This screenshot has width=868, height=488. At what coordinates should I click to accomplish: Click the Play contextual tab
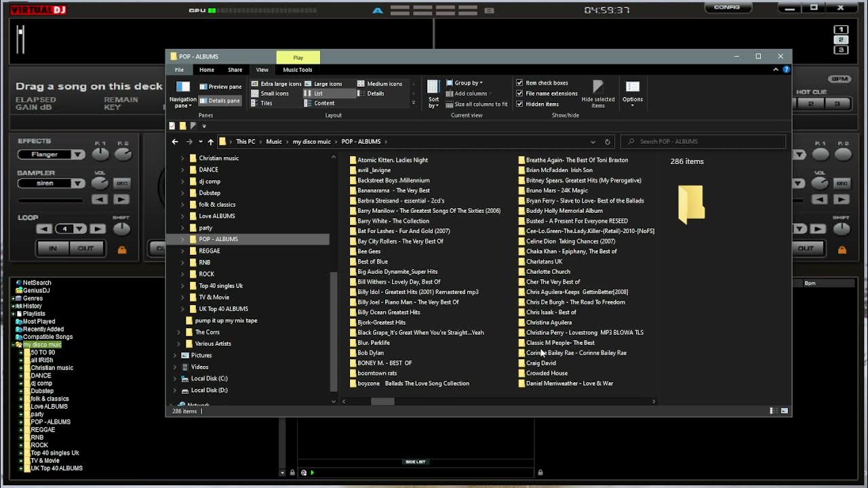tap(298, 58)
